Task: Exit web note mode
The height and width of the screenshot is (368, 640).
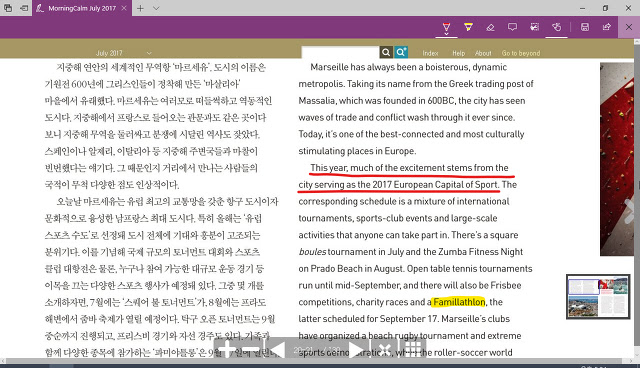Action: 629,27
